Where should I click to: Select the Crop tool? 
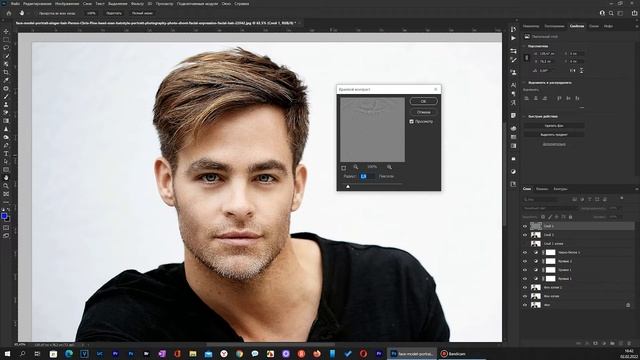pos(6,72)
